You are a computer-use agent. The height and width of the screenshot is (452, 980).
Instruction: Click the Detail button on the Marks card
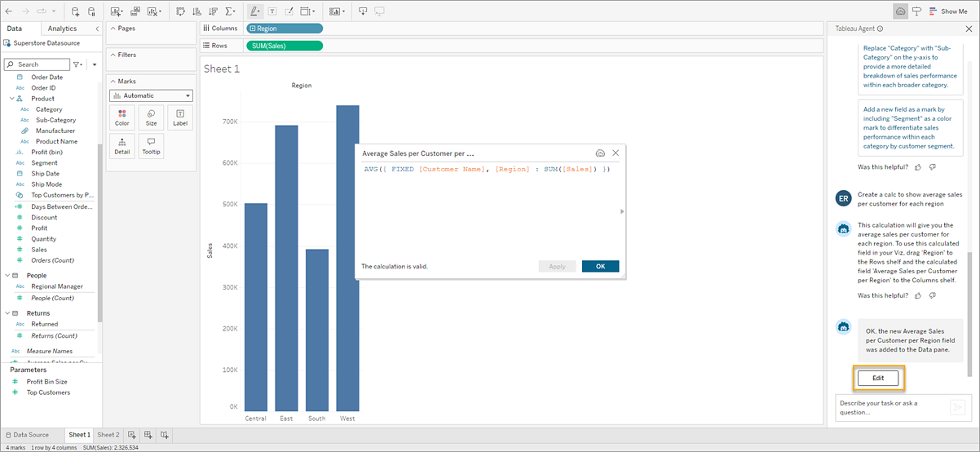coord(122,146)
